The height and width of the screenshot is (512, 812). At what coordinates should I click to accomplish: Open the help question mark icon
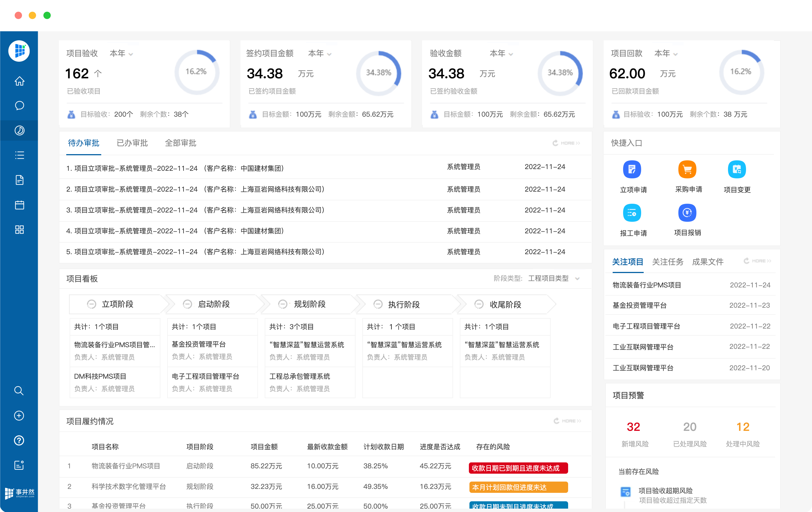click(x=19, y=440)
